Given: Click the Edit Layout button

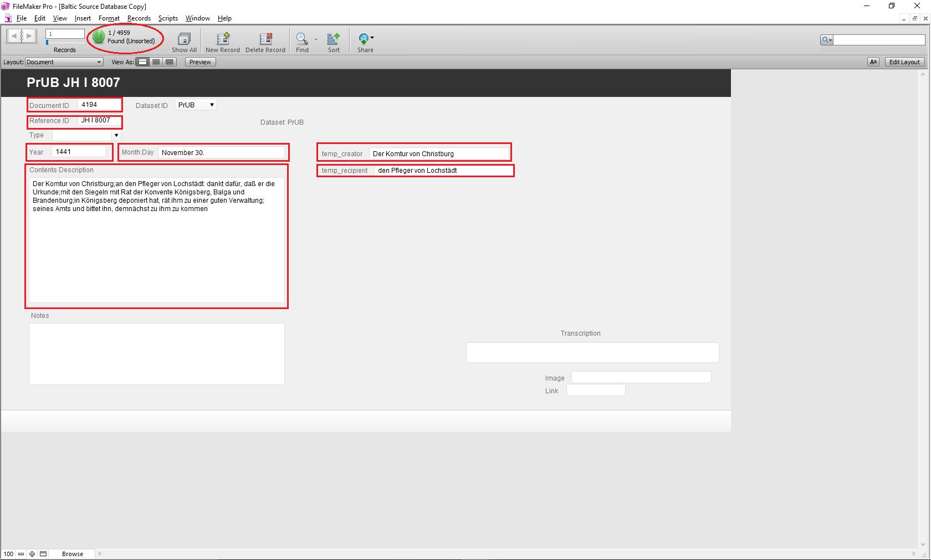Looking at the screenshot, I should pos(904,62).
